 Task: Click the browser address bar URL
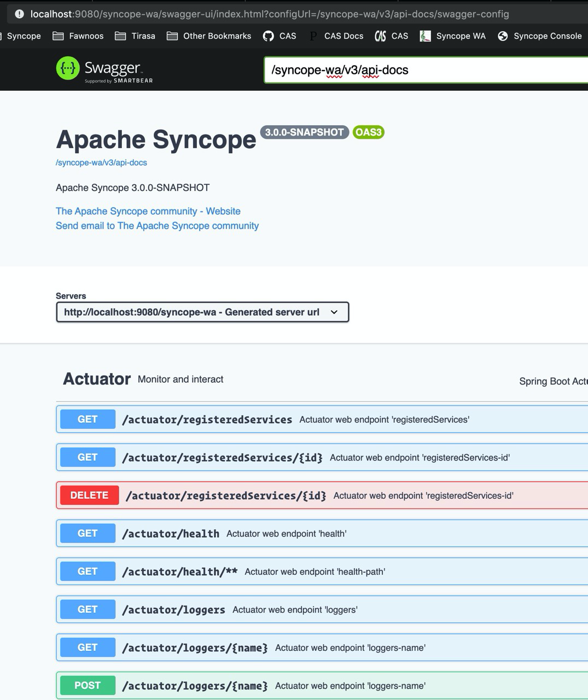(270, 14)
